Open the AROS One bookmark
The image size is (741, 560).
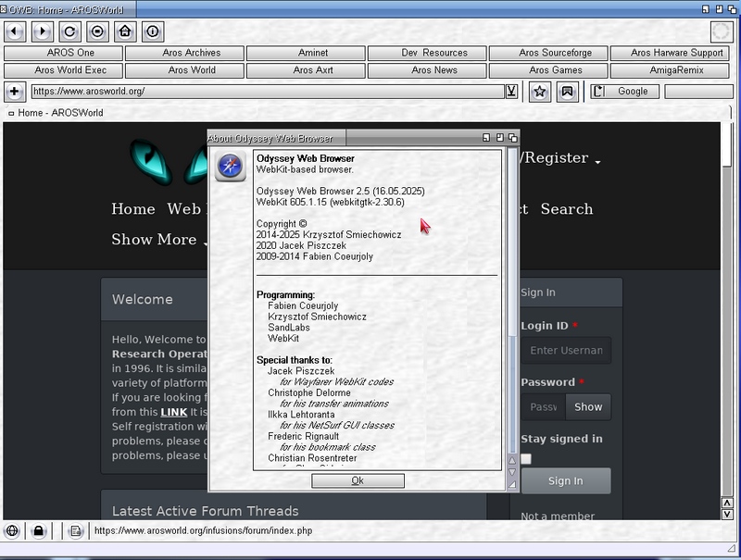(x=63, y=53)
